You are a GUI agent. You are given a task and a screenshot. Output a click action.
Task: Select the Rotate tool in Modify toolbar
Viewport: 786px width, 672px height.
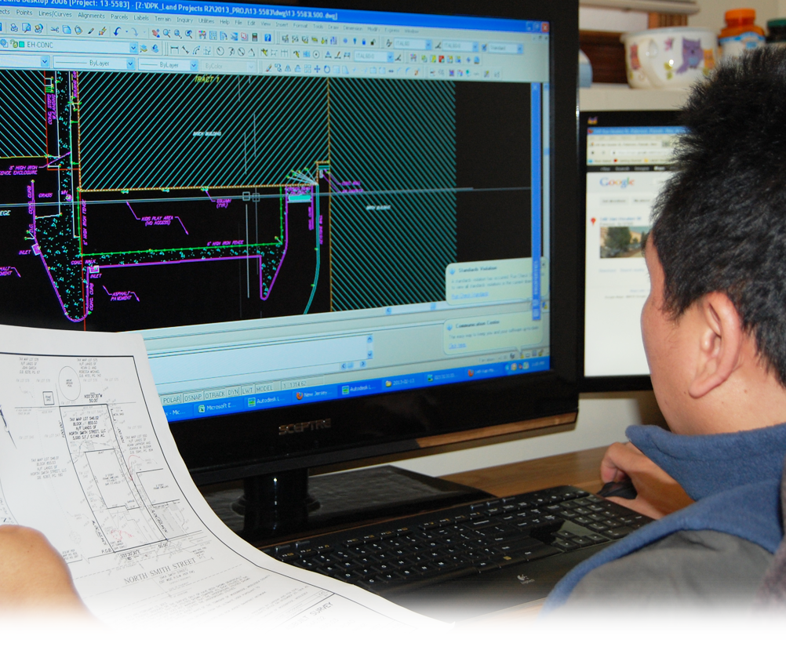(327, 69)
